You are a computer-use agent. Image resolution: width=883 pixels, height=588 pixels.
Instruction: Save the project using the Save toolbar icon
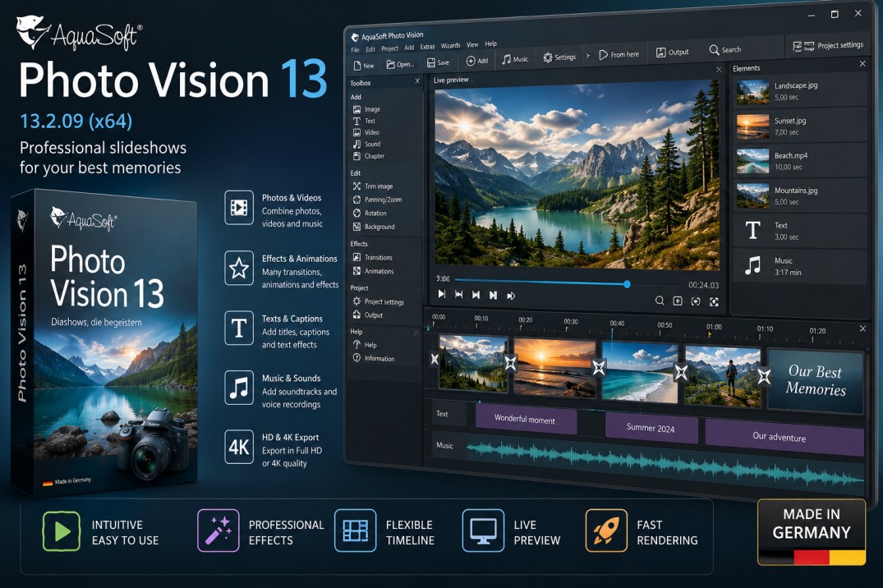438,62
